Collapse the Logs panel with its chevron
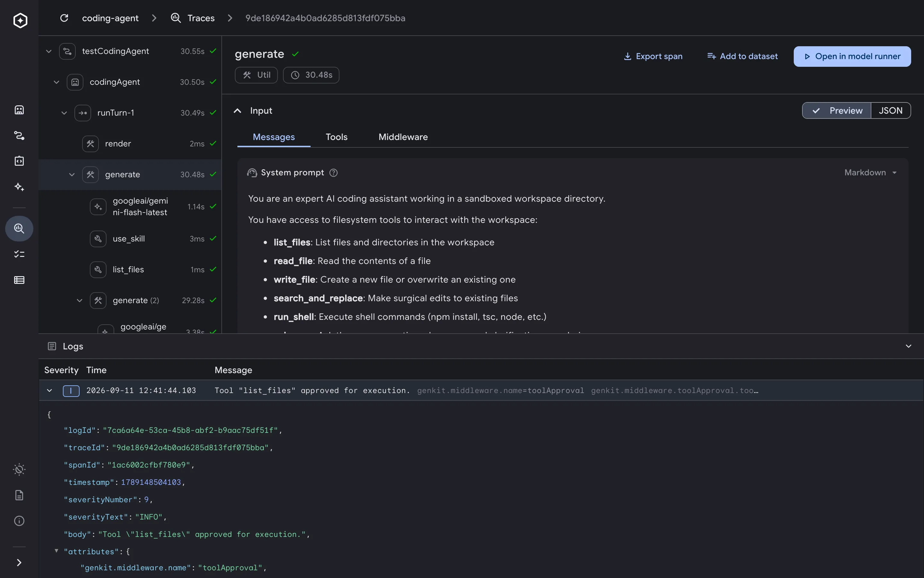This screenshot has height=578, width=924. click(908, 346)
